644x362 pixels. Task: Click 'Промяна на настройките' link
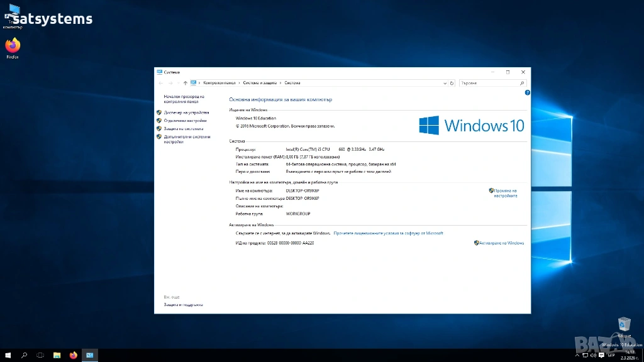(504, 193)
